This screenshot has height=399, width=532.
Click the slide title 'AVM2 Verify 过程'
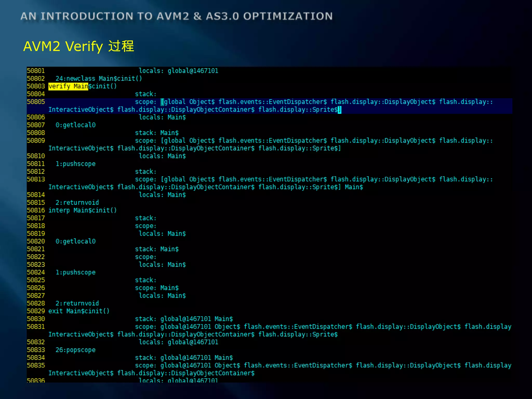tap(79, 46)
